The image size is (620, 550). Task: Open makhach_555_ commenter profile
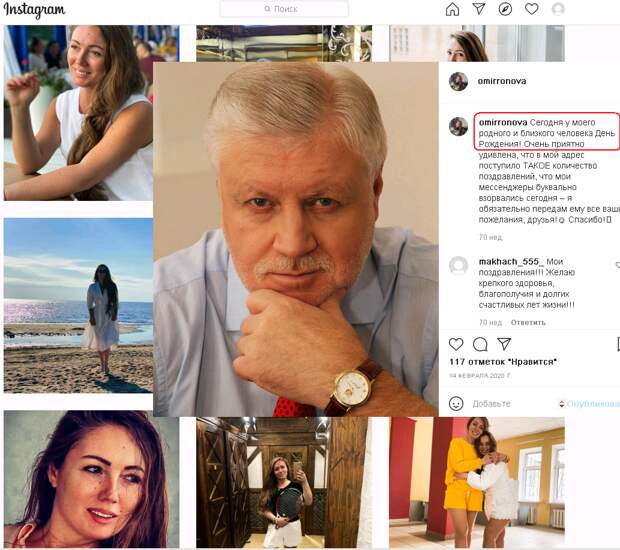point(510,261)
